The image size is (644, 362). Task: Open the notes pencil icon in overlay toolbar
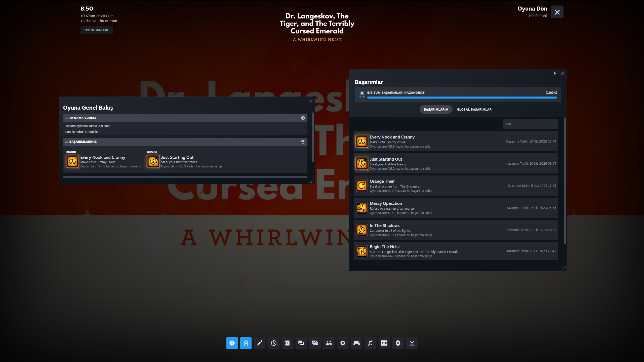coord(260,343)
